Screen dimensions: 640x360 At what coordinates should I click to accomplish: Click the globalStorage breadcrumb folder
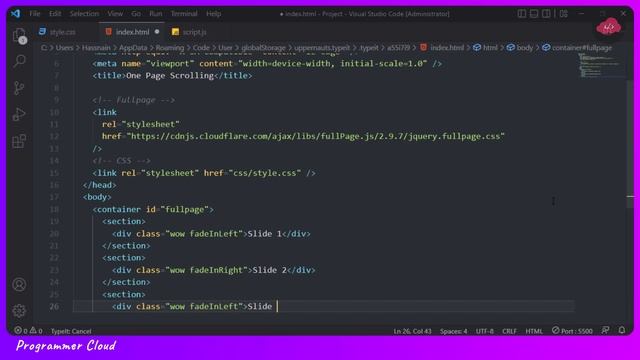(263, 48)
